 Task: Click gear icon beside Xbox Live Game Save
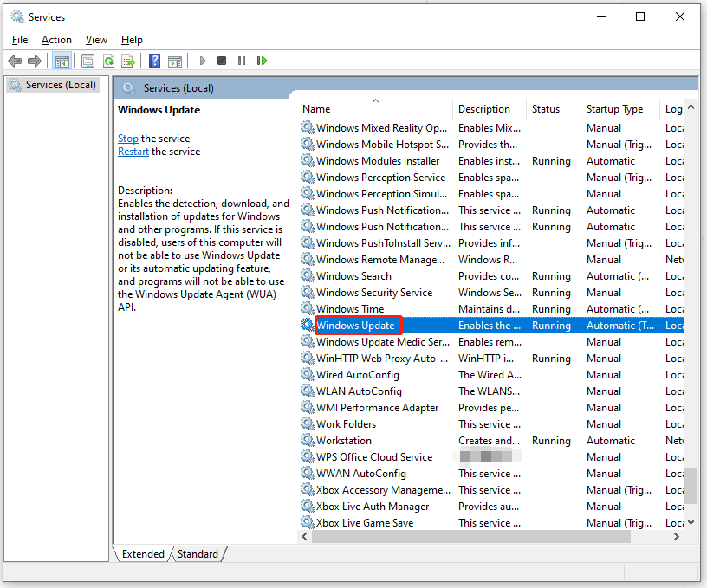pyautogui.click(x=307, y=523)
